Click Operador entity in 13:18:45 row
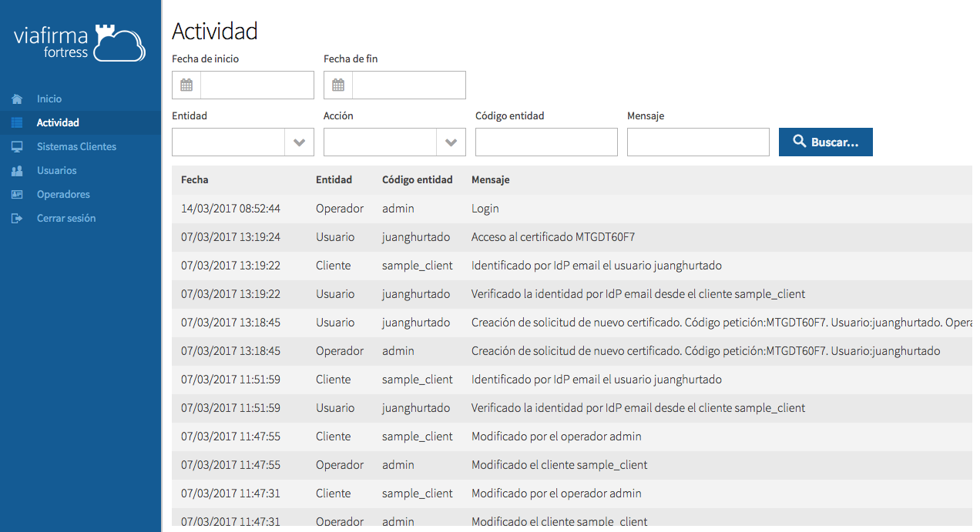The height and width of the screenshot is (532, 980). coord(340,351)
